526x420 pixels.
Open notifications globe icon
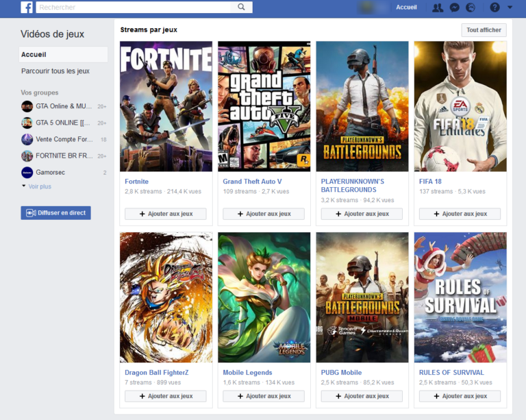point(471,8)
